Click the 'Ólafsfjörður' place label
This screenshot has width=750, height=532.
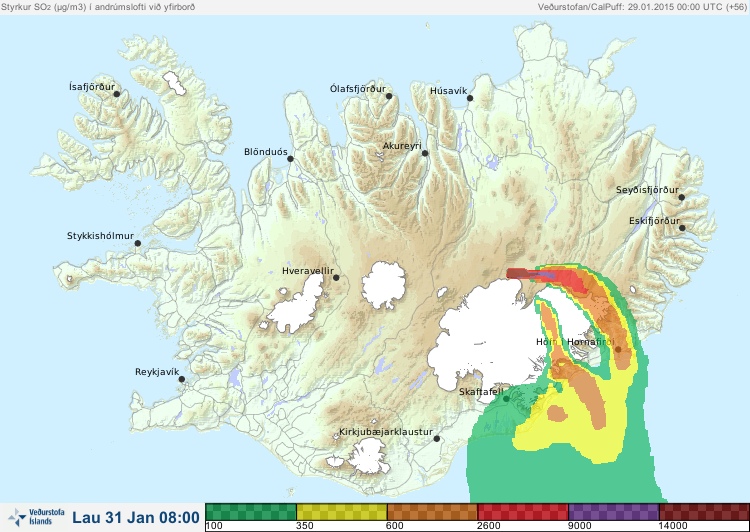[x=358, y=89]
